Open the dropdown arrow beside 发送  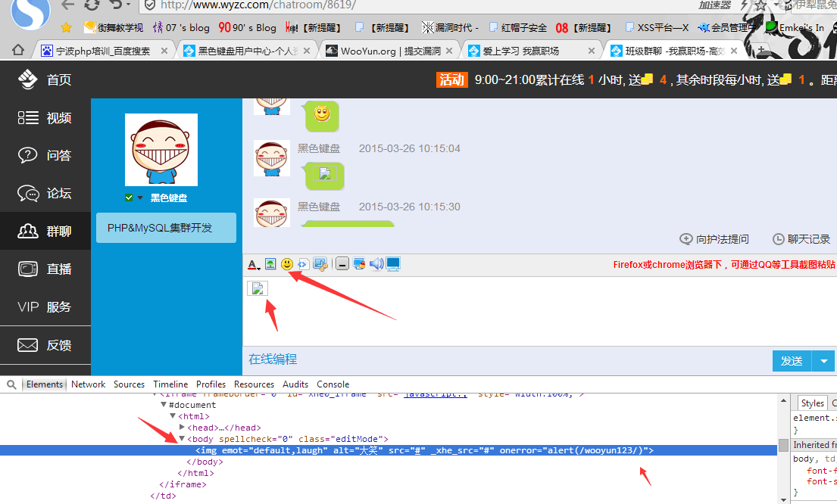823,361
